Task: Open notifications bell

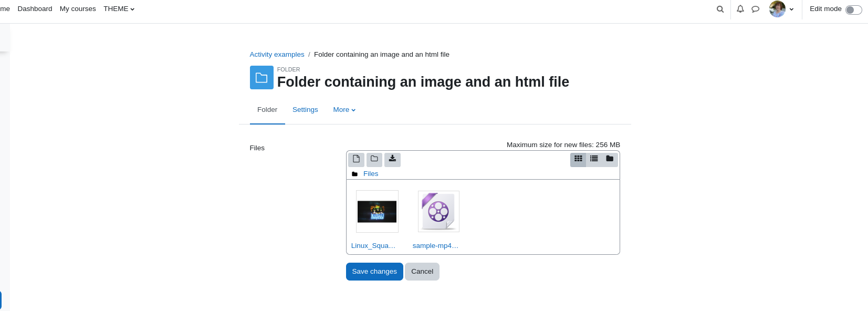Action: 740,9
